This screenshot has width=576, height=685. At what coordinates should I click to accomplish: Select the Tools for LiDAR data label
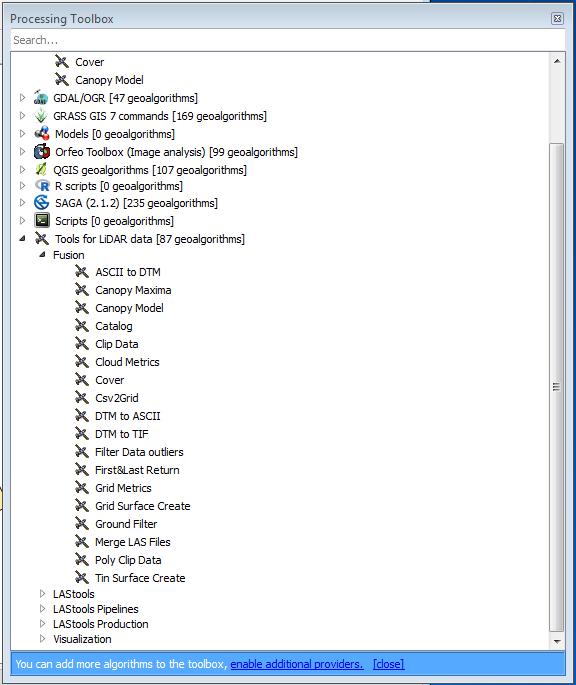point(149,239)
